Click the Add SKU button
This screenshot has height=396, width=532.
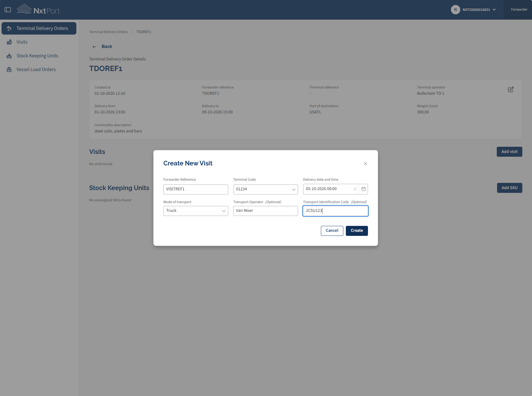click(x=510, y=188)
